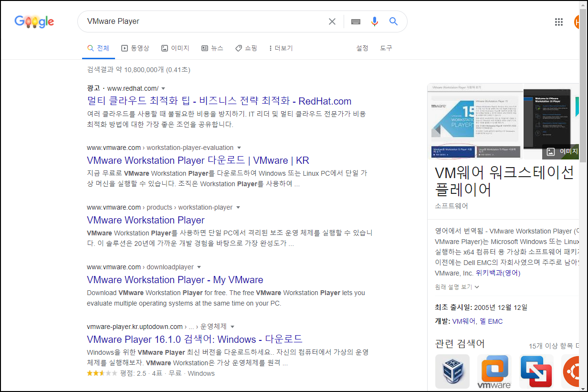Image resolution: width=588 pixels, height=392 pixels.
Task: Click the VM웨어 워크스테이션 플레이어 panel title
Action: click(504, 181)
